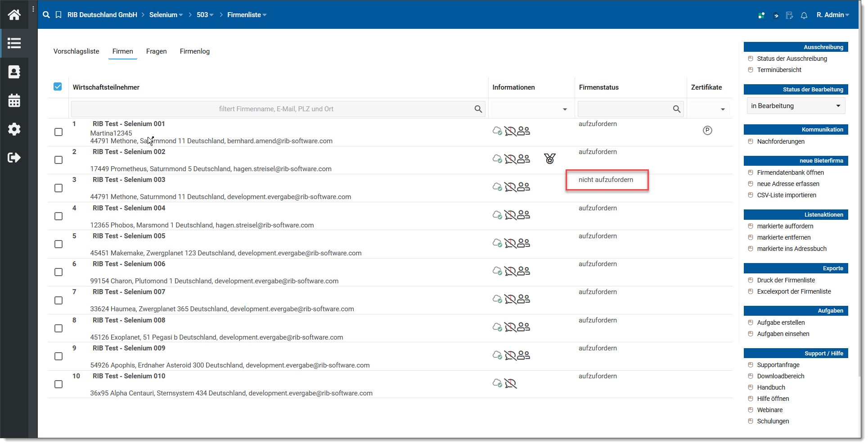Image resolution: width=868 pixels, height=445 pixels.
Task: Click crossed-eye icon for Selenium 008
Action: [x=510, y=327]
